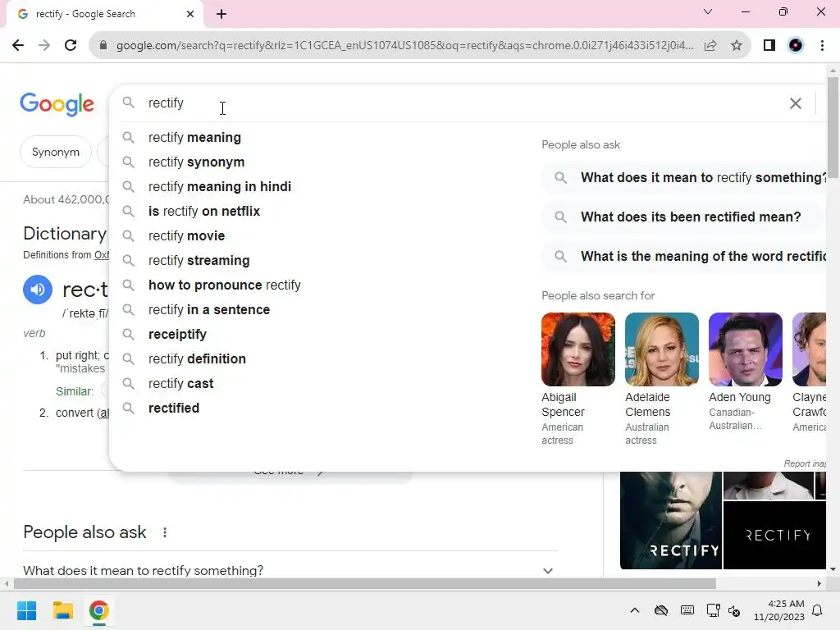
Task: Show hidden system tray icons
Action: (635, 610)
